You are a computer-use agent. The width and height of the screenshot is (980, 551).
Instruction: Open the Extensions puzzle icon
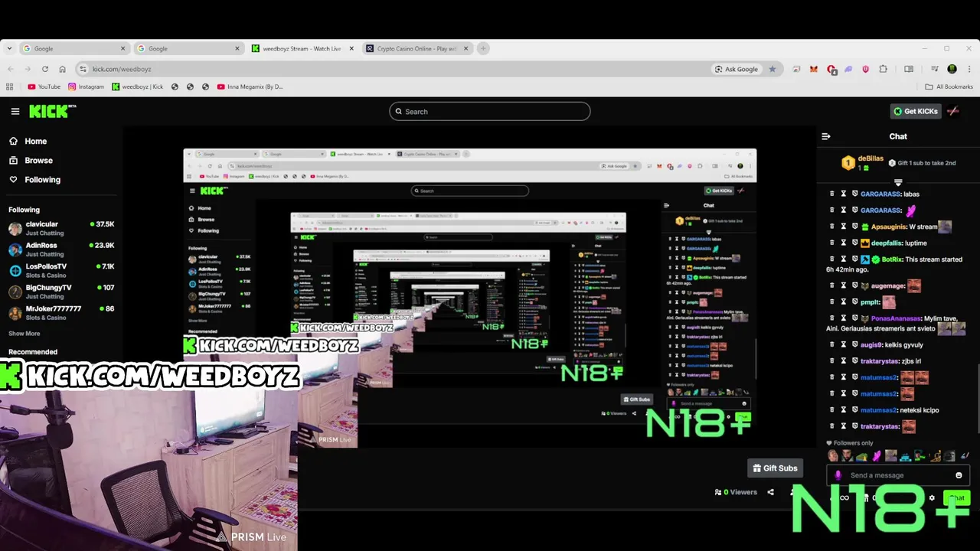[884, 69]
